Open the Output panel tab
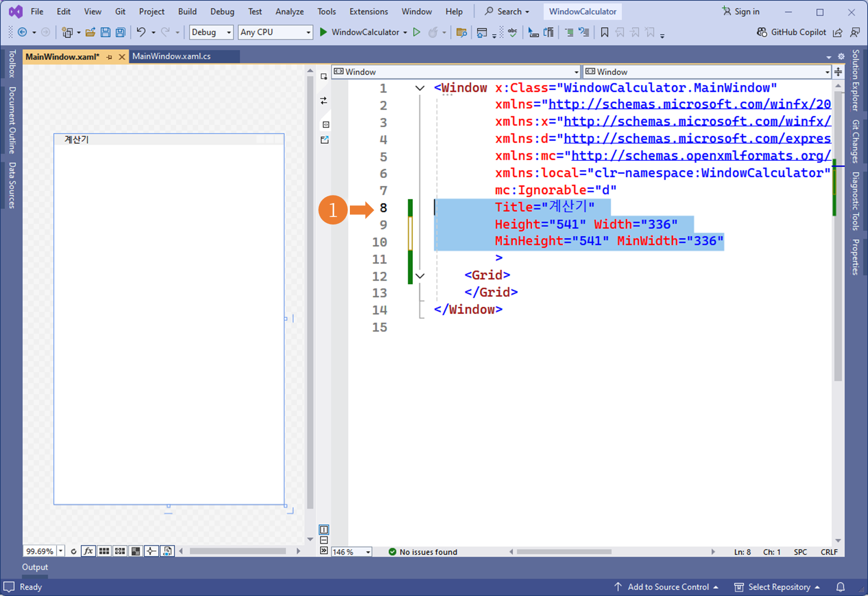This screenshot has width=868, height=596. [35, 567]
